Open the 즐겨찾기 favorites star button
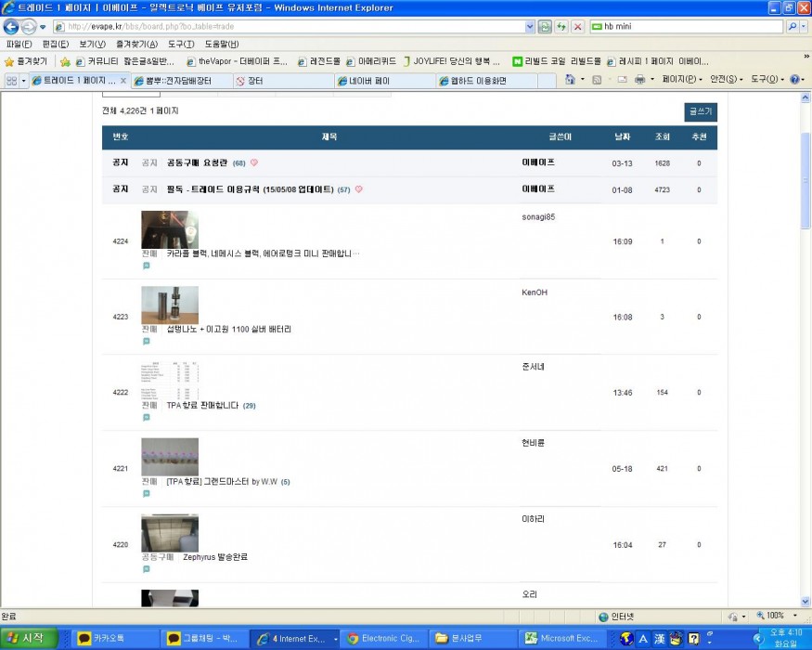This screenshot has width=812, height=650. click(x=28, y=61)
